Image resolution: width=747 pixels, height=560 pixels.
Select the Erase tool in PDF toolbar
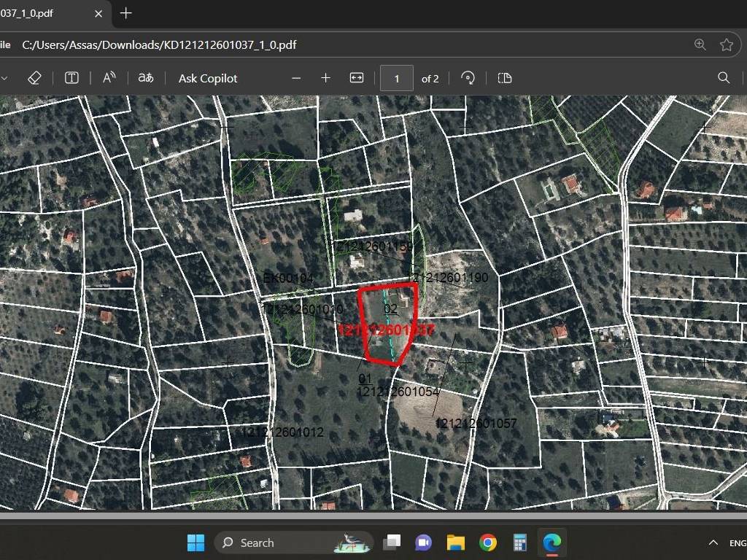click(x=34, y=78)
